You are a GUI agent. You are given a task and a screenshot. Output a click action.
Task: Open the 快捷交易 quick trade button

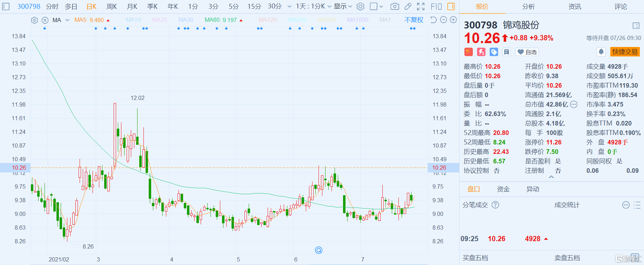coord(625,52)
